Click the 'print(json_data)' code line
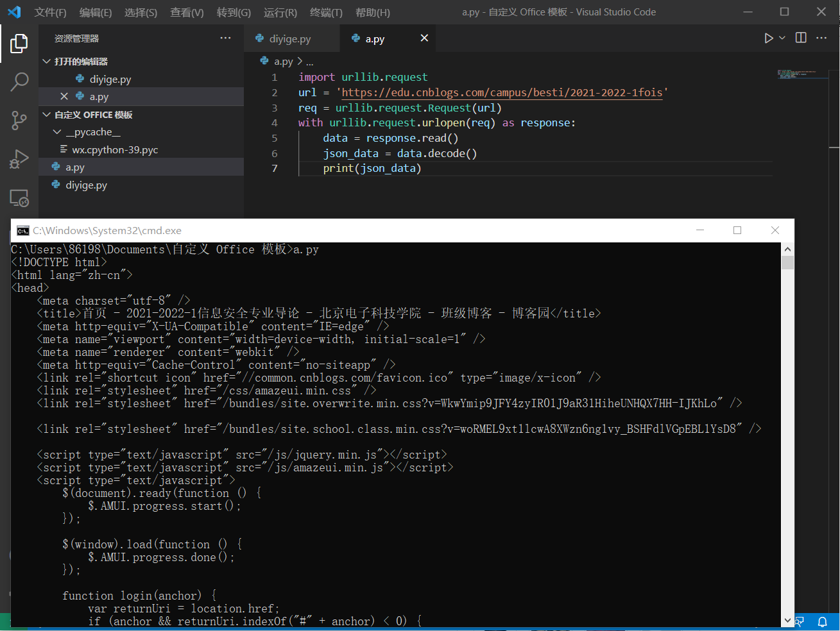840x631 pixels. tap(372, 169)
